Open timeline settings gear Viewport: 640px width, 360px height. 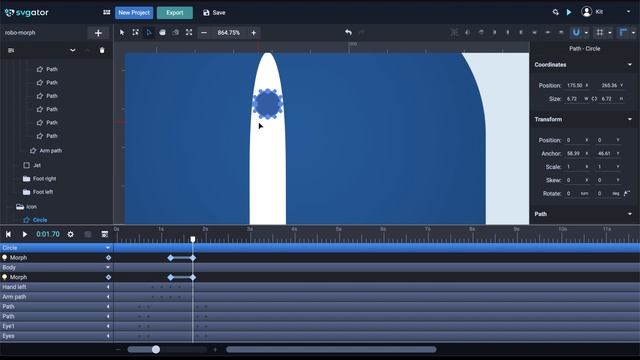(x=70, y=234)
